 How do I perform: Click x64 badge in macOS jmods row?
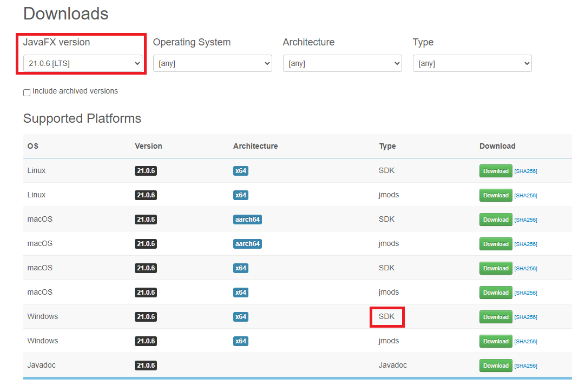(x=241, y=293)
